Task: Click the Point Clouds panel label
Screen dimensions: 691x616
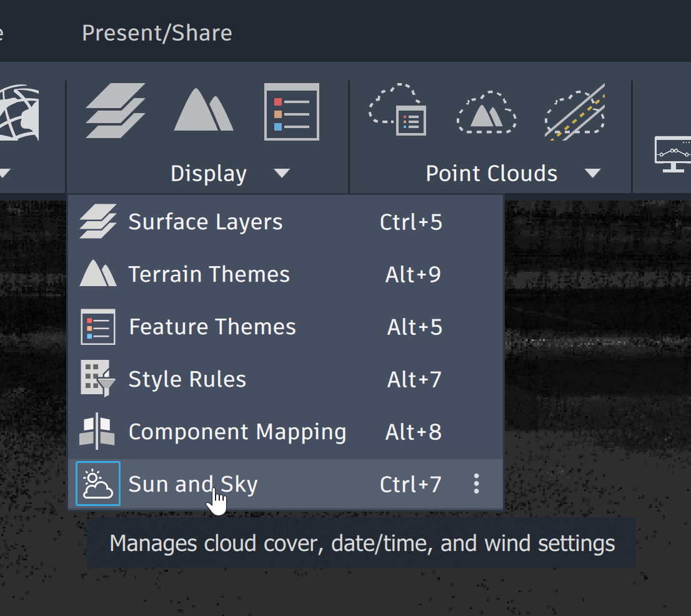Action: click(491, 173)
